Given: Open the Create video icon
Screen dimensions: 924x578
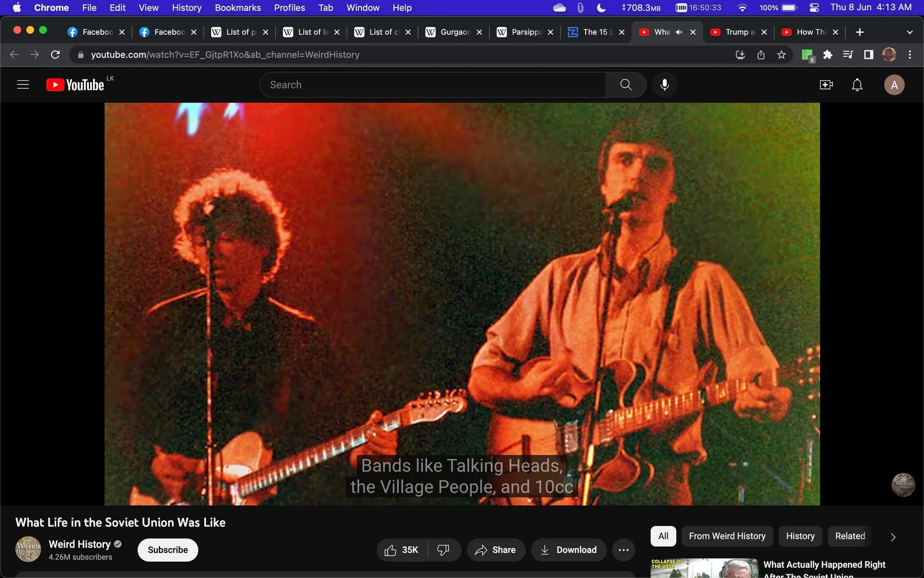Looking at the screenshot, I should coord(826,85).
